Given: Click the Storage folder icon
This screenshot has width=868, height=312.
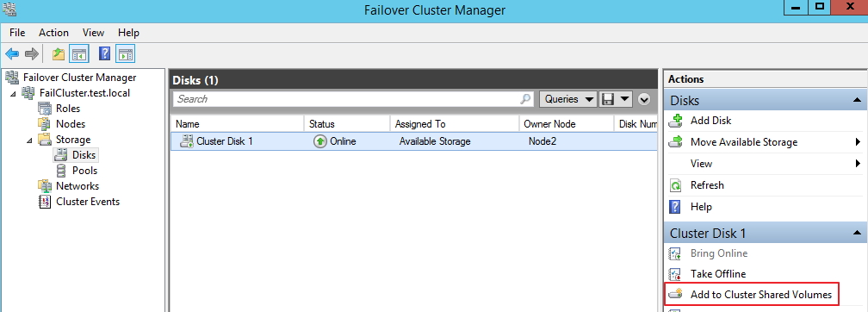Looking at the screenshot, I should click(45, 140).
